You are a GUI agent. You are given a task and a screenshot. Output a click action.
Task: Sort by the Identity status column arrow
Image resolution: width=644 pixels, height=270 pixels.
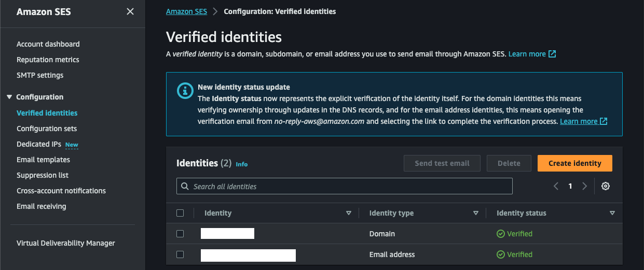point(612,213)
